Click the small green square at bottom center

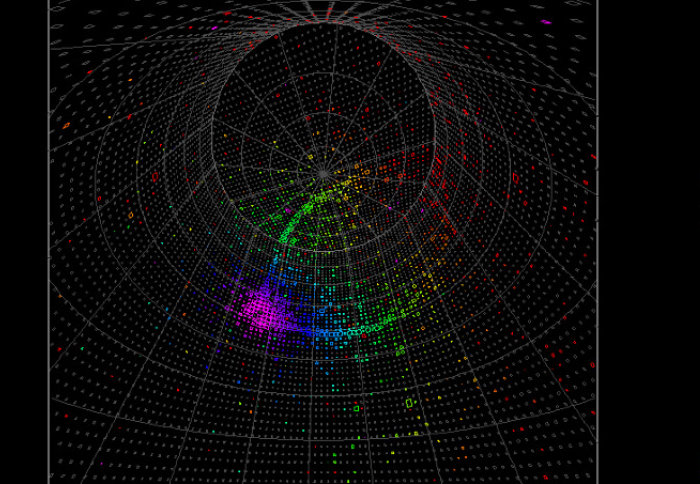(x=356, y=408)
